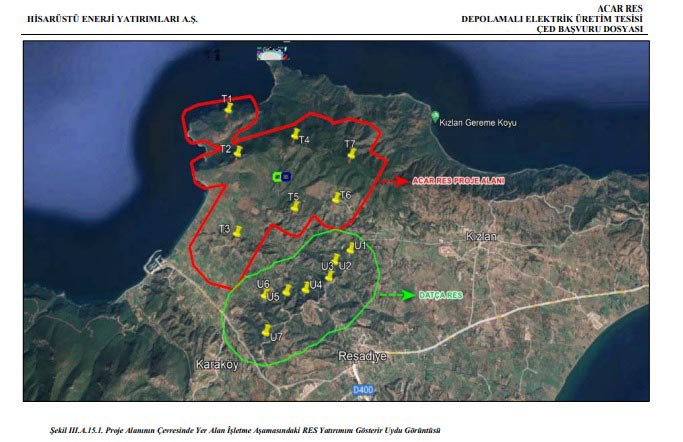The width and height of the screenshot is (683, 442).
Task: Select the U4 turbine pin
Action: coord(306,287)
